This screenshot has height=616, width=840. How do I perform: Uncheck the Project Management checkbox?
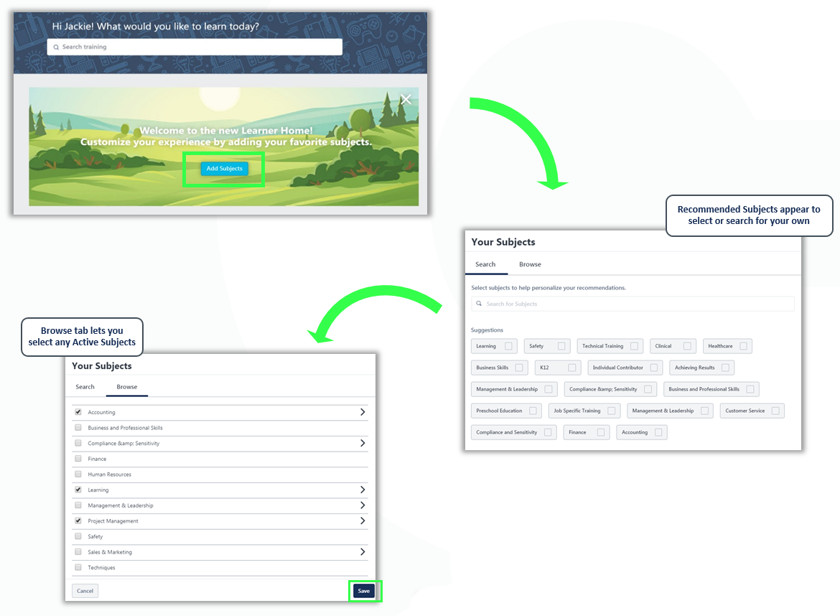(78, 521)
